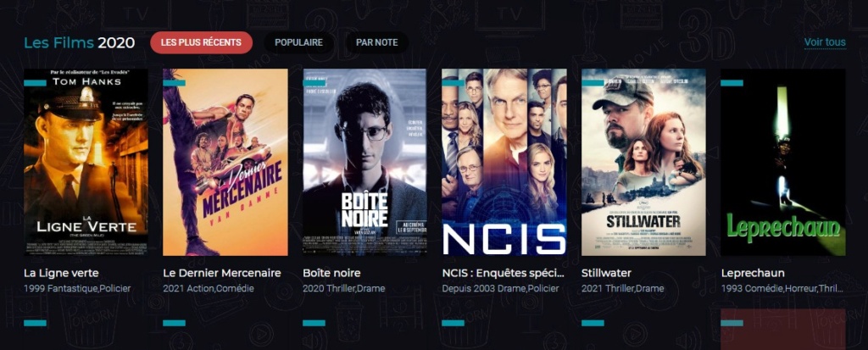This screenshot has height=350, width=868.
Task: Click the Boîte noire poster
Action: (x=364, y=162)
